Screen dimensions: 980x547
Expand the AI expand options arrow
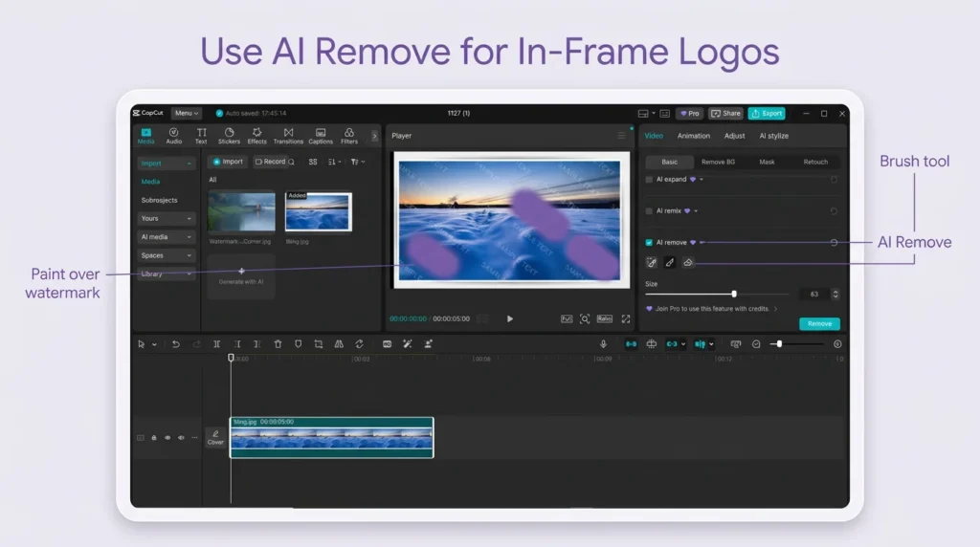click(x=702, y=180)
